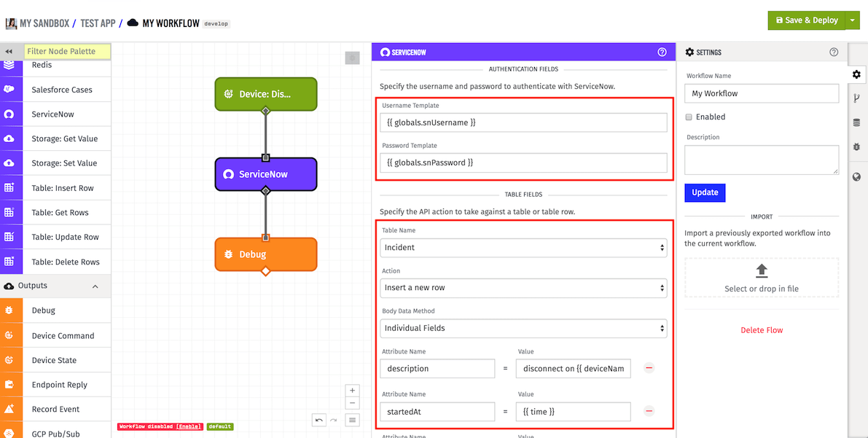The image size is (868, 438).
Task: Click the Enable link in workflow disabled badge
Action: pyautogui.click(x=189, y=427)
